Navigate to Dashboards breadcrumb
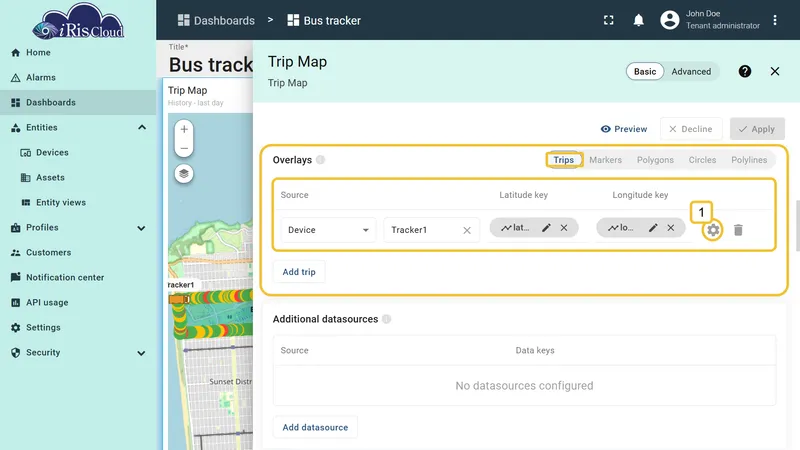 tap(216, 20)
